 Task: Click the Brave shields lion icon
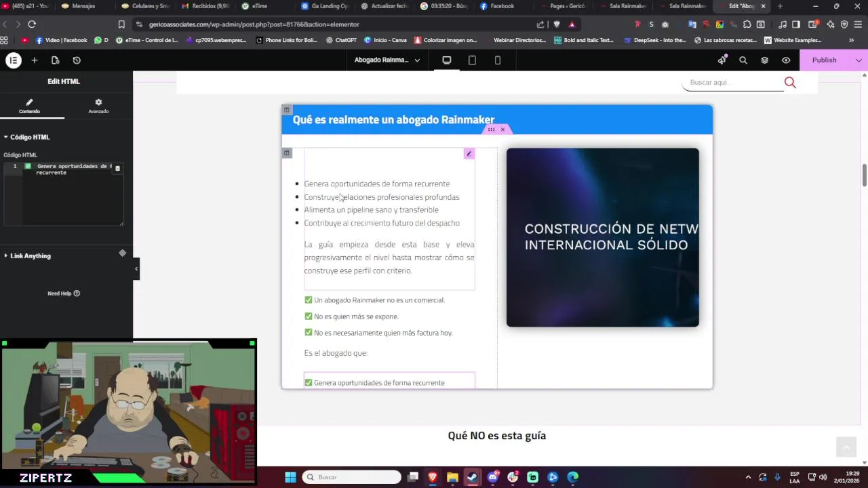pos(557,24)
